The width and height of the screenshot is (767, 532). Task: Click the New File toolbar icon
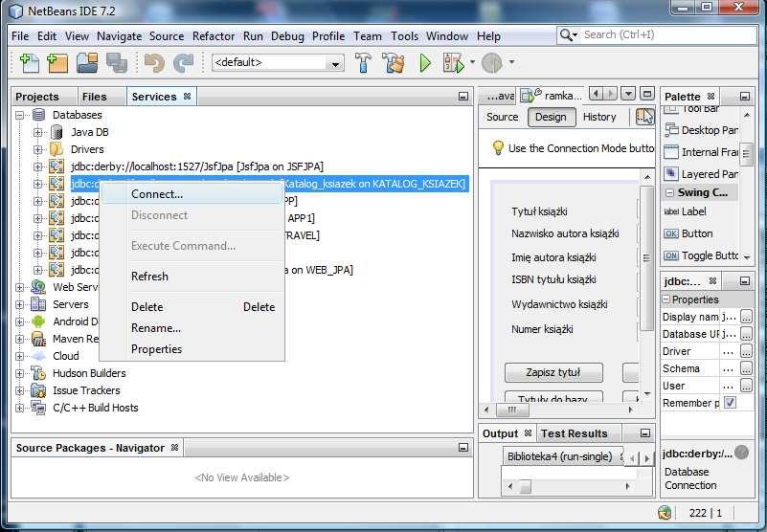[30, 62]
